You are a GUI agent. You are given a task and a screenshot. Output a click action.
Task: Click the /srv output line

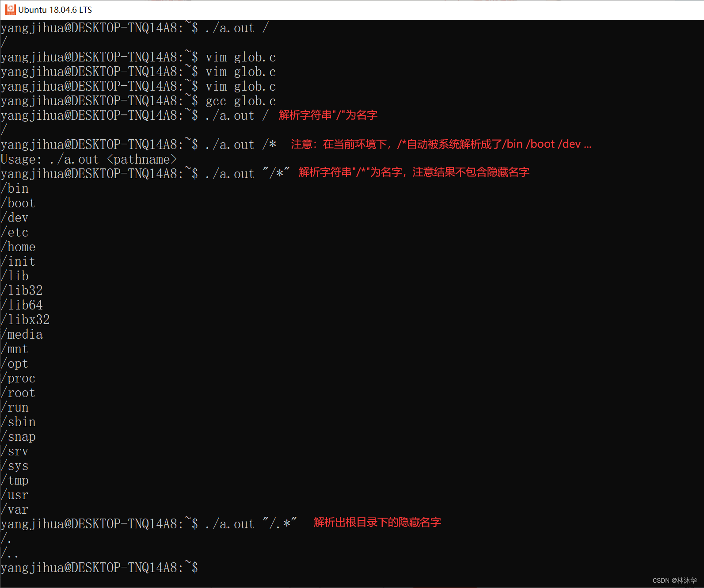click(15, 451)
